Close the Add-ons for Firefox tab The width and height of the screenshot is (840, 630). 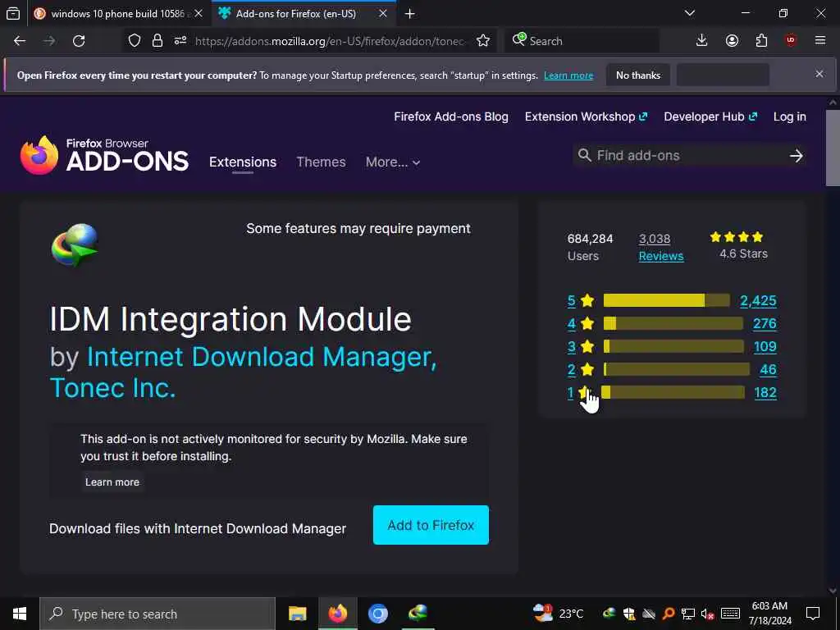[382, 14]
